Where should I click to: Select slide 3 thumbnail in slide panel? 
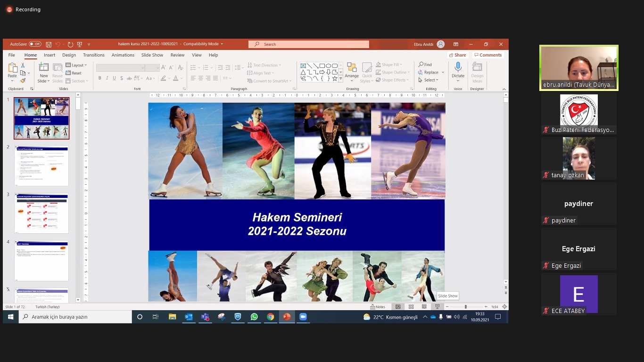coord(41,213)
